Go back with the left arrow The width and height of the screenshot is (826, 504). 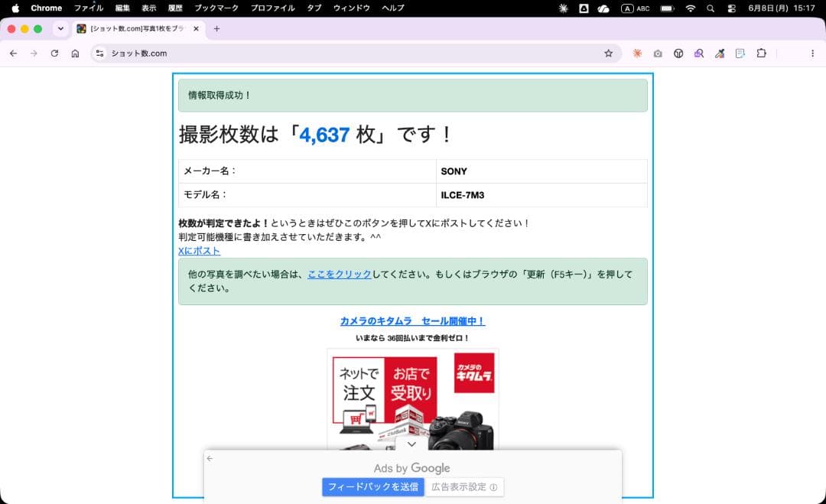13,54
